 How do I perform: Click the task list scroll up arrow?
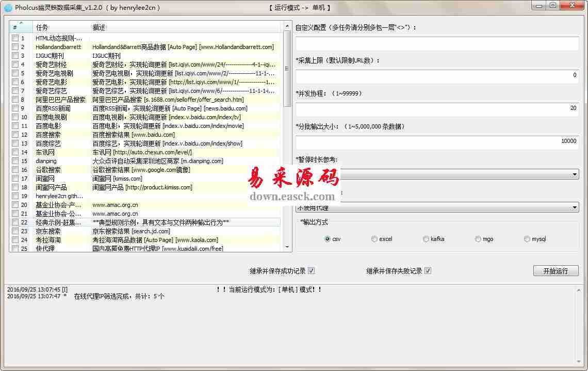(287, 26)
